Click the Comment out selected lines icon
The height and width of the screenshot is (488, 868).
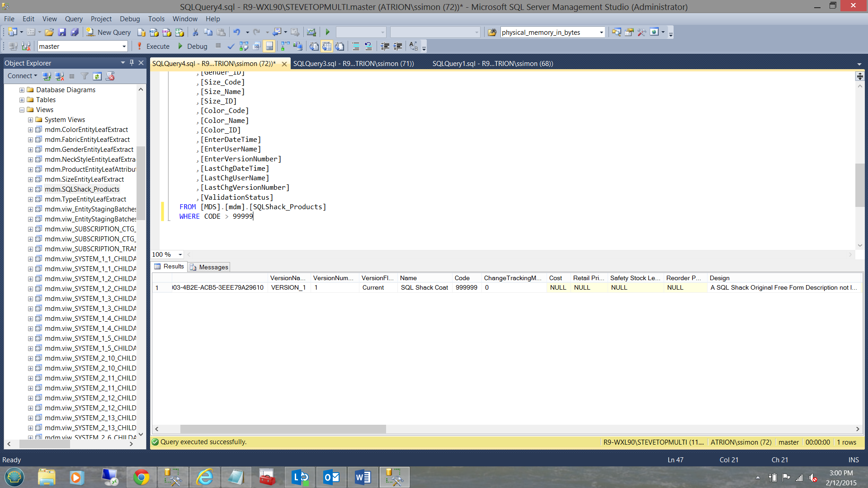(x=356, y=46)
